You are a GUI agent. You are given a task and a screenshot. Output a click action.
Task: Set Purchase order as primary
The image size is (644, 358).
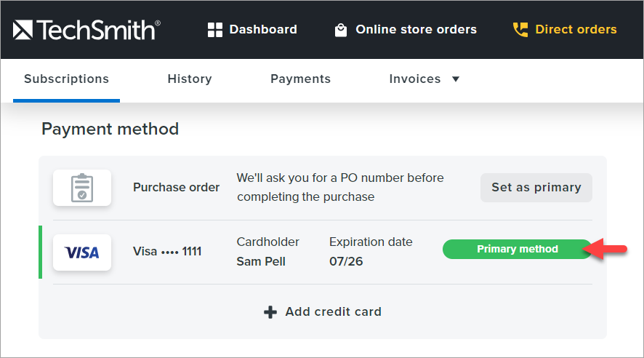536,188
